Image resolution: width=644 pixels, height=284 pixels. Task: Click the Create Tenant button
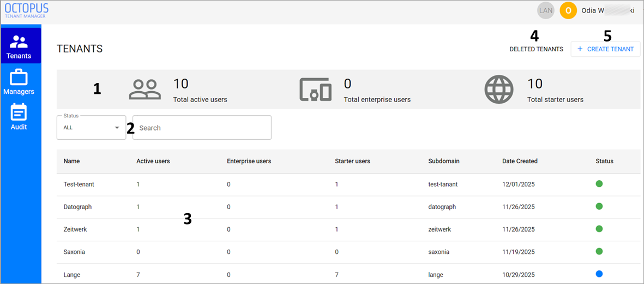(x=605, y=49)
